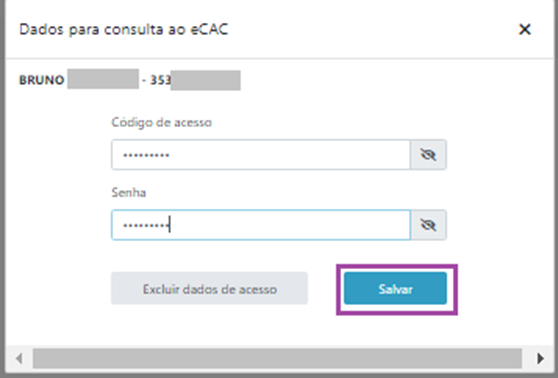558x378 pixels.
Task: Click the 'Senha' field label
Action: coord(128,193)
